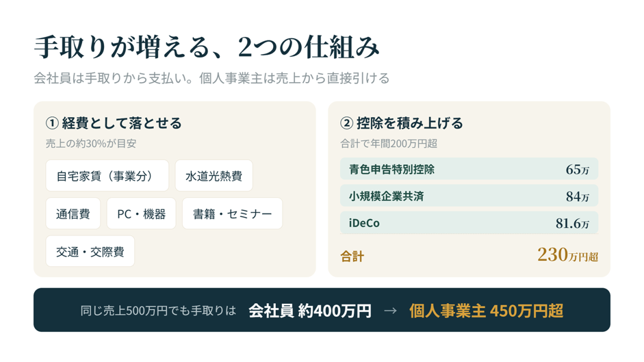Select the 小規模企業共済 row

click(x=469, y=196)
